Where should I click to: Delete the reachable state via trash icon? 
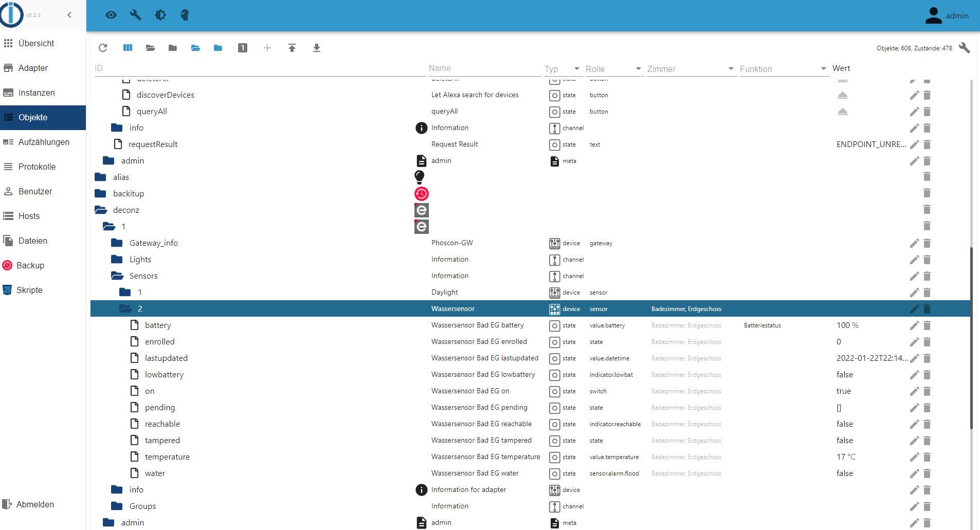(927, 424)
